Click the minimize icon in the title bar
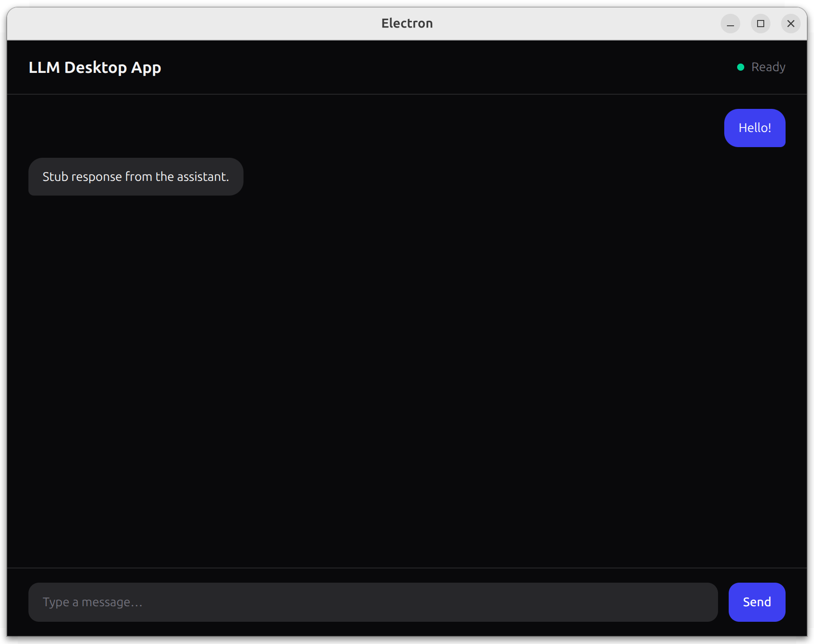Screen dimensions: 814x644 (x=730, y=24)
